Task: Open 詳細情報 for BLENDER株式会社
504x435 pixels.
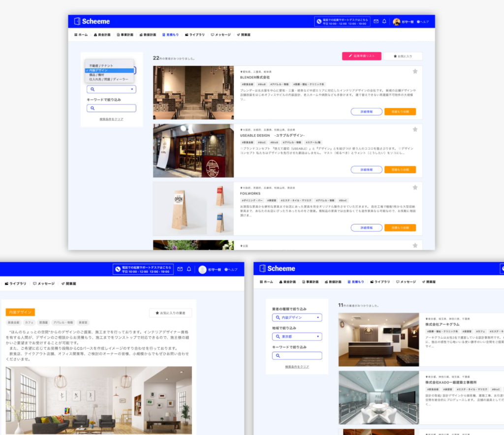Action: 366,112
